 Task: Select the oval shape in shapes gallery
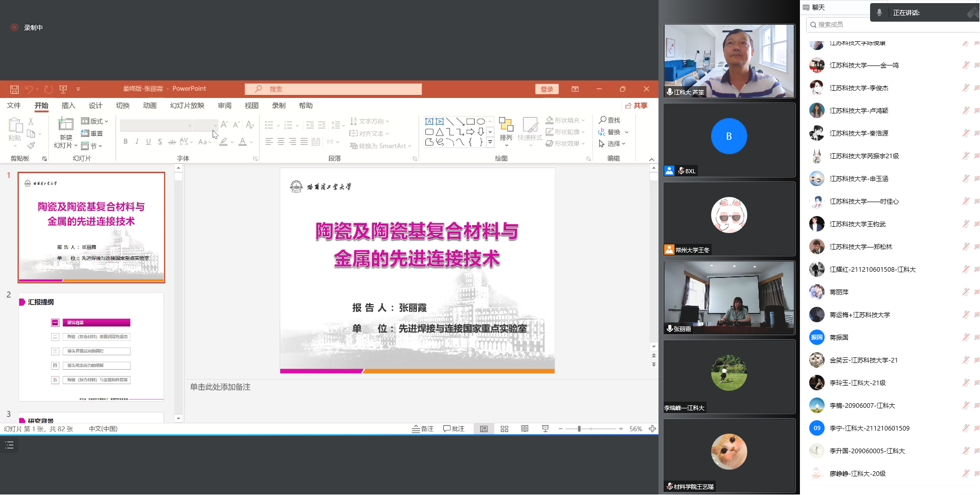[x=481, y=122]
